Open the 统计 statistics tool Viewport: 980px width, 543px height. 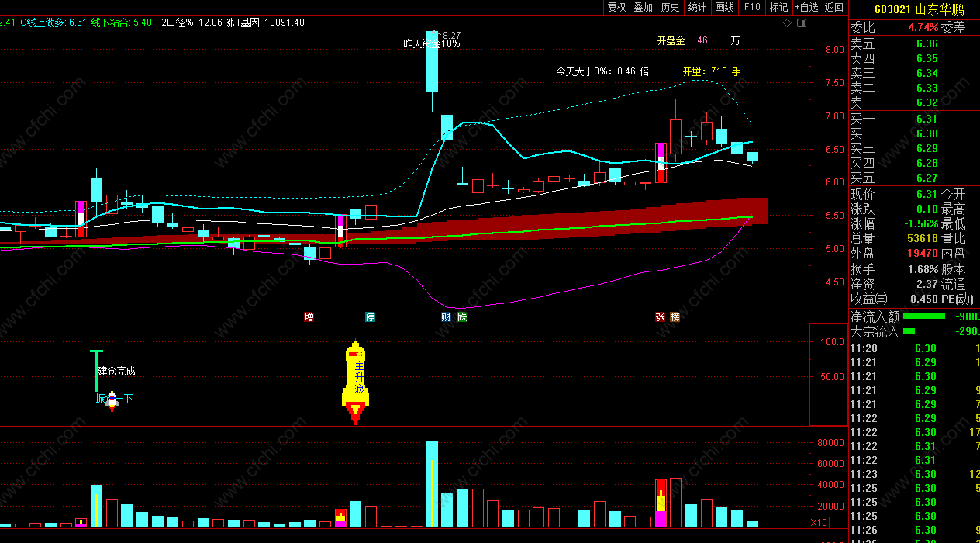point(698,7)
